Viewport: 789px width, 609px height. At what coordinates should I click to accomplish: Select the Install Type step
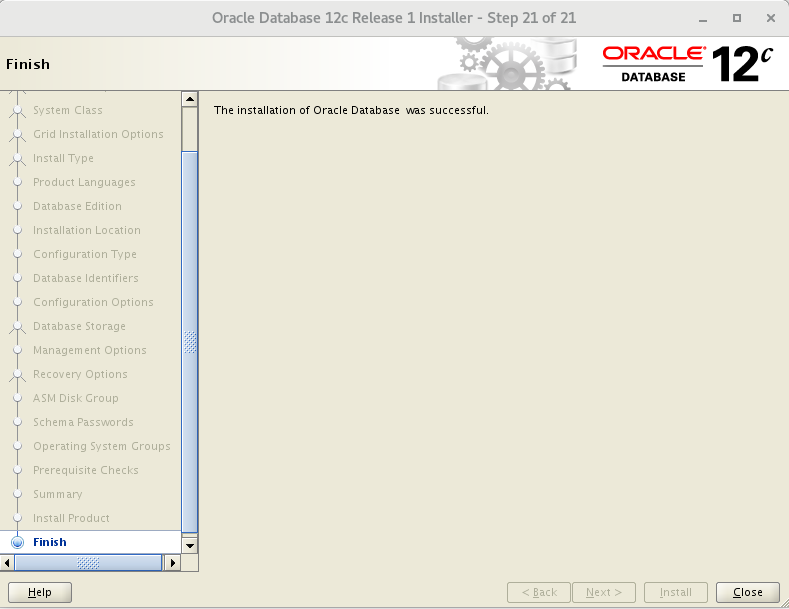63,159
